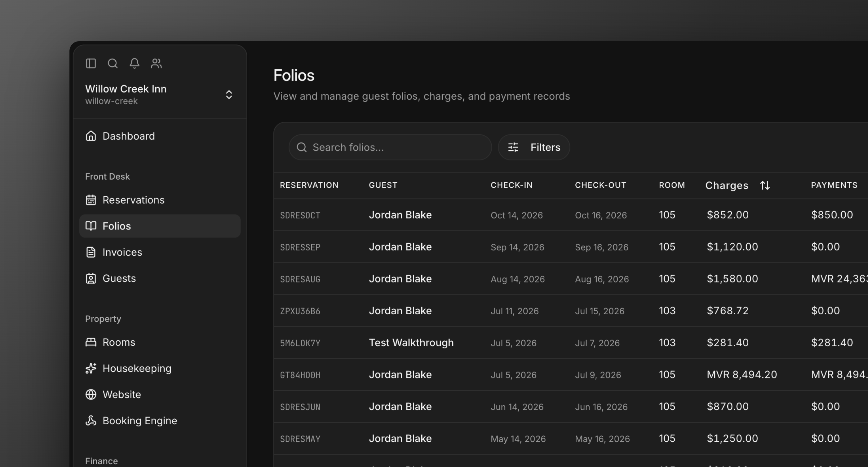
Task: Click the Reservations calendar icon
Action: pos(91,200)
